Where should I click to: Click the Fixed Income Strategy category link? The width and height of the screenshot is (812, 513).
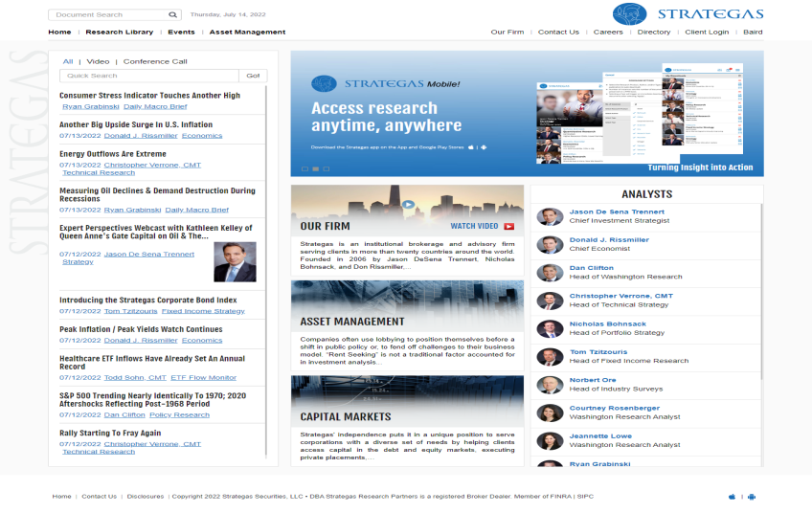point(203,312)
